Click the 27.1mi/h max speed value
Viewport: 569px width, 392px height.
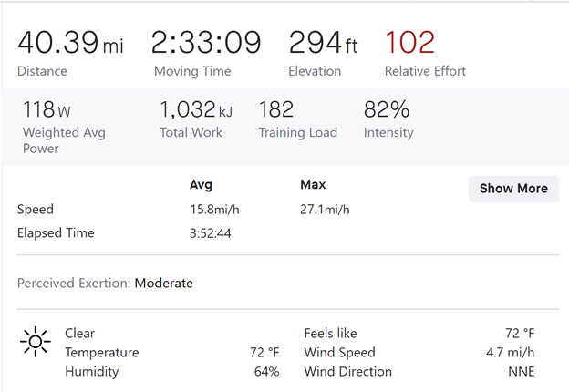click(x=325, y=210)
